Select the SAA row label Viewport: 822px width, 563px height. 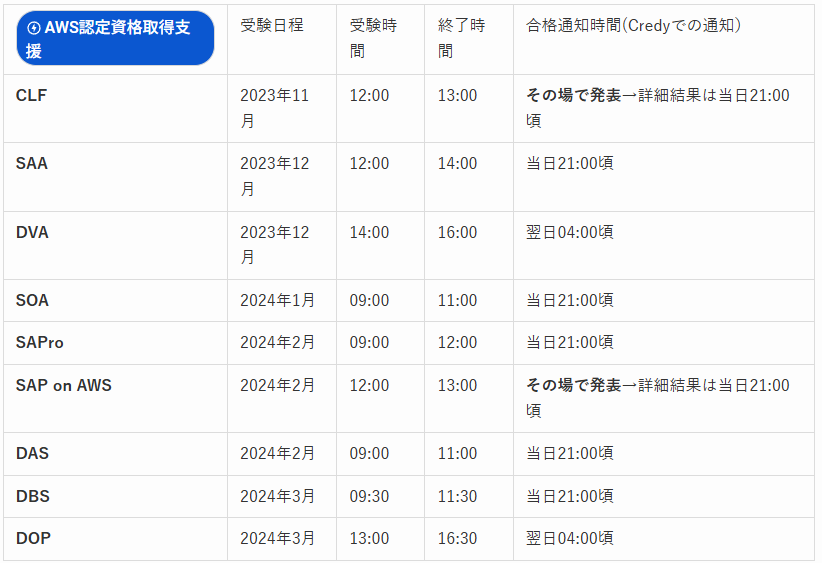click(32, 164)
